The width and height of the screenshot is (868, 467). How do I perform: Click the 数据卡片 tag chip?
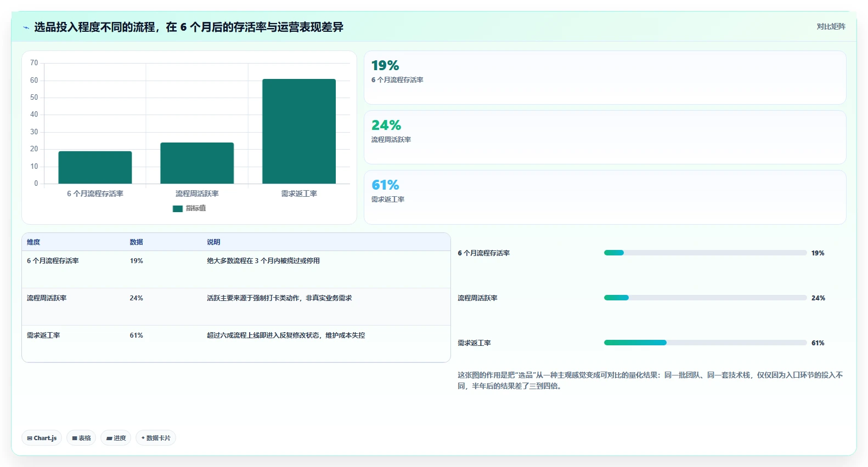click(156, 438)
